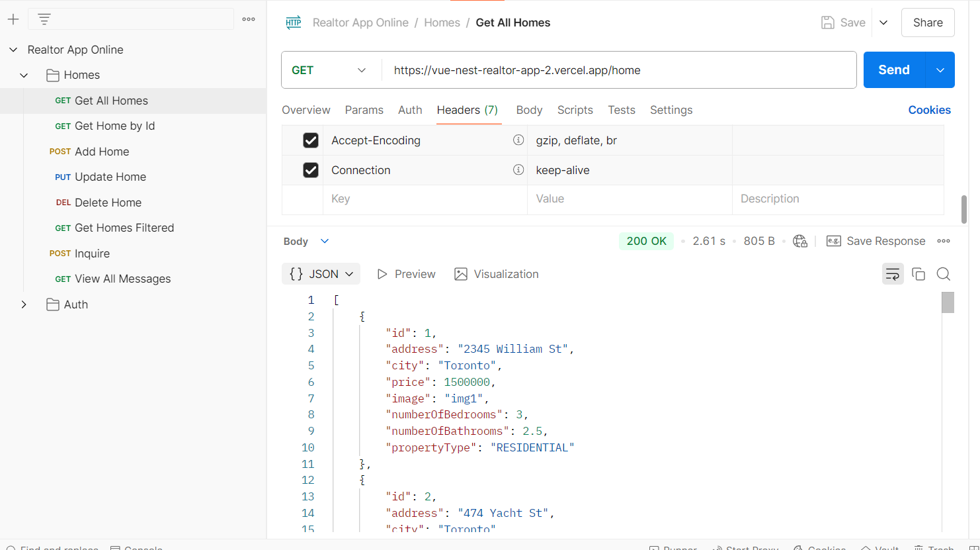Screen dimensions: 980x550
Task: Expand the Auth folder
Action: (24, 304)
